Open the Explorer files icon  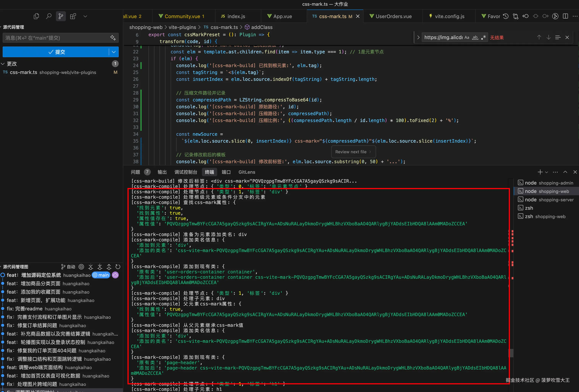(x=36, y=16)
